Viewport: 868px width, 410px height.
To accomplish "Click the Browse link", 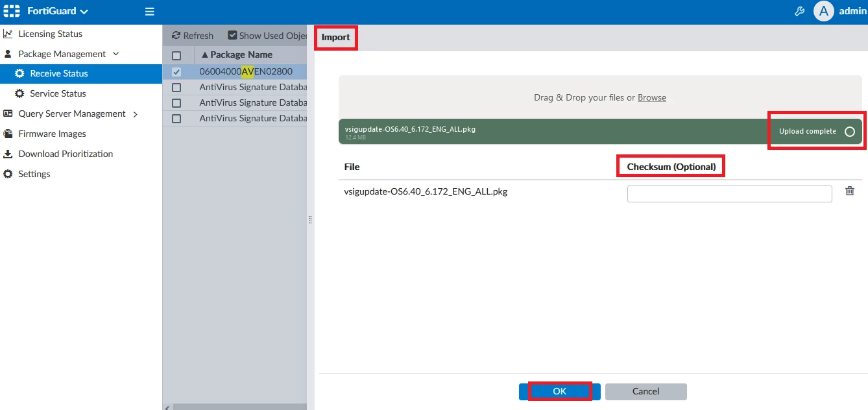I will (652, 97).
